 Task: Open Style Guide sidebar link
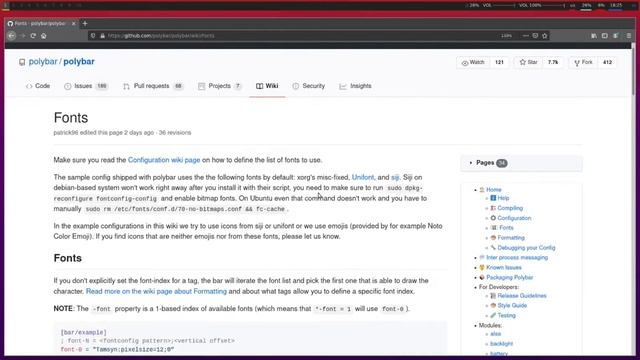(512, 306)
